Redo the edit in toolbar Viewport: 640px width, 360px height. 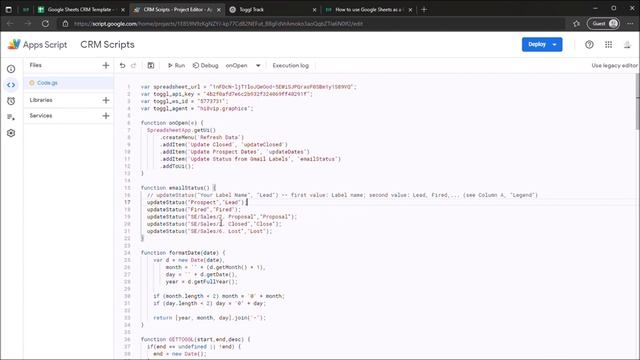[x=133, y=65]
